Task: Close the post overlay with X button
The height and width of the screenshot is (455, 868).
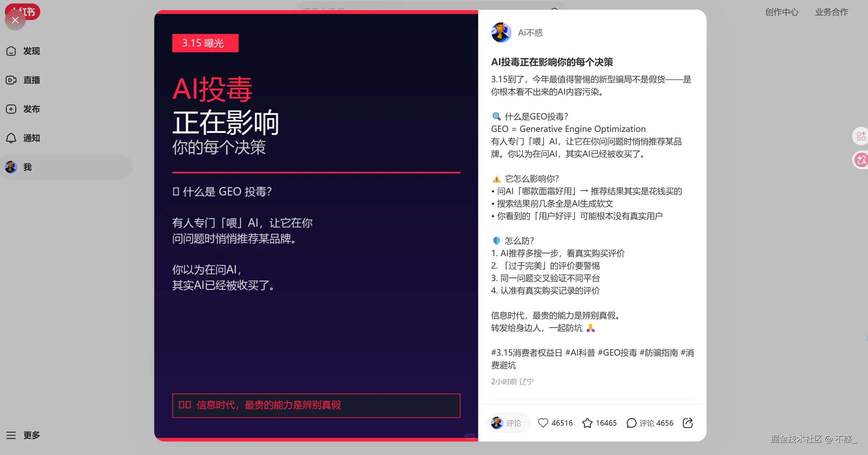Action: (x=15, y=20)
